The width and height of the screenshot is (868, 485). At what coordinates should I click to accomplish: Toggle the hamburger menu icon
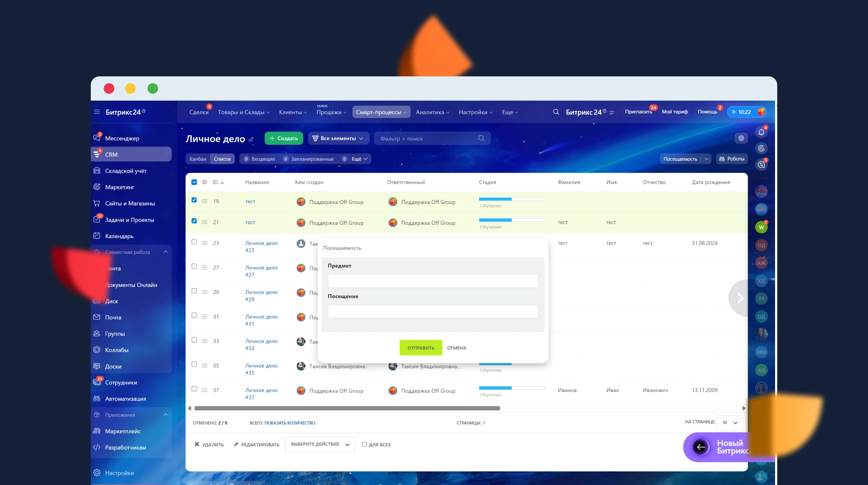tap(97, 112)
